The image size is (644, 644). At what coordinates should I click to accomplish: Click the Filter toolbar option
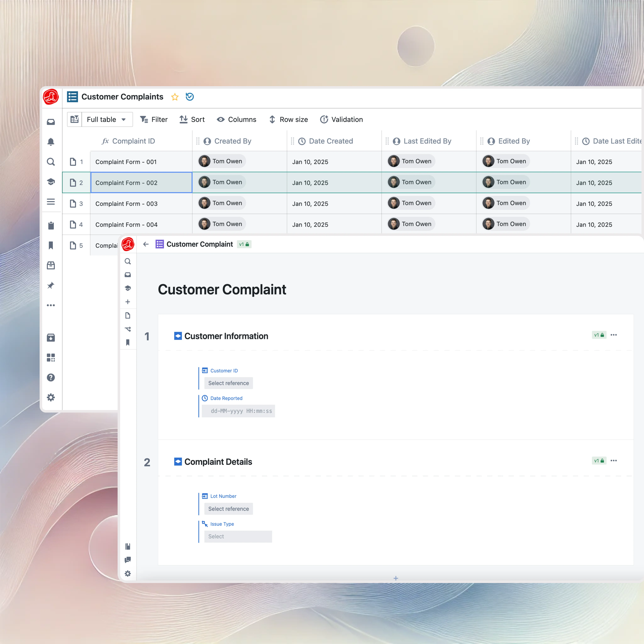pos(154,119)
